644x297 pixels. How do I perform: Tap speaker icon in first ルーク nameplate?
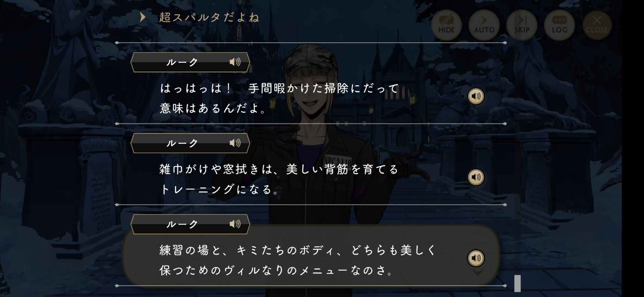pyautogui.click(x=235, y=62)
